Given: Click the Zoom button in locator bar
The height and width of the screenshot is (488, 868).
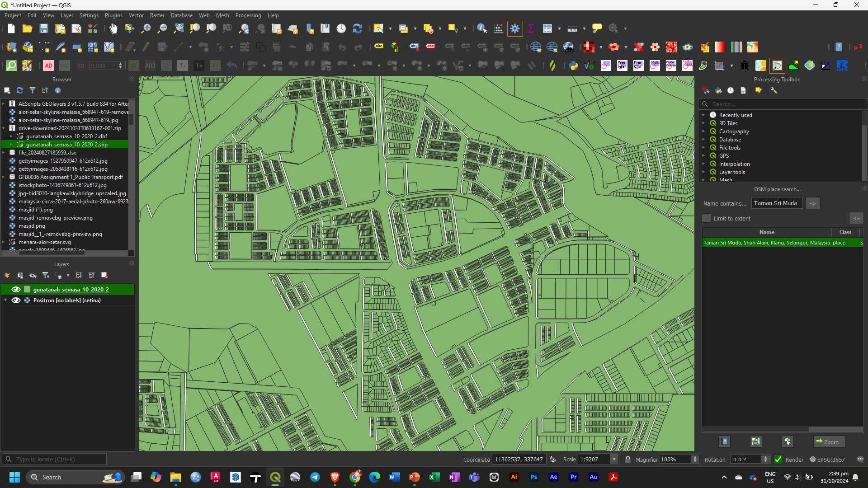Looking at the screenshot, I should pos(829,441).
